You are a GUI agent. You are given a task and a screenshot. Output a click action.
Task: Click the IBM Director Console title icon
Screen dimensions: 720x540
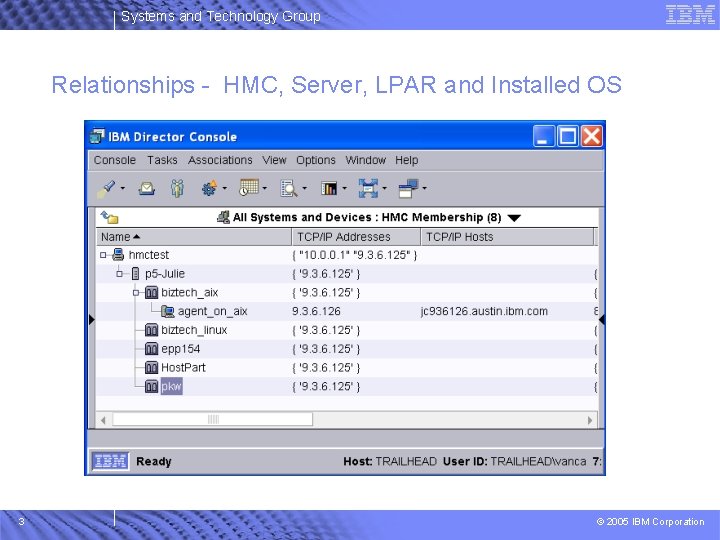97,136
